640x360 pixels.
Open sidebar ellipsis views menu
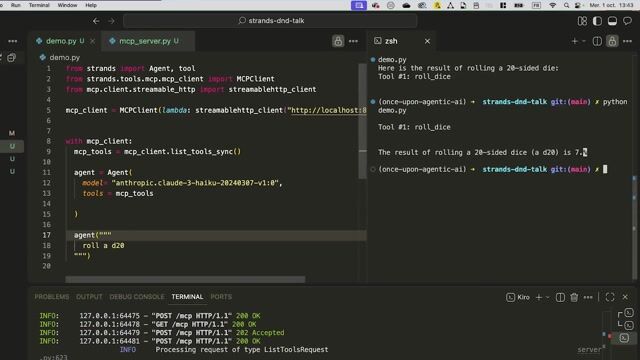pos(13,41)
